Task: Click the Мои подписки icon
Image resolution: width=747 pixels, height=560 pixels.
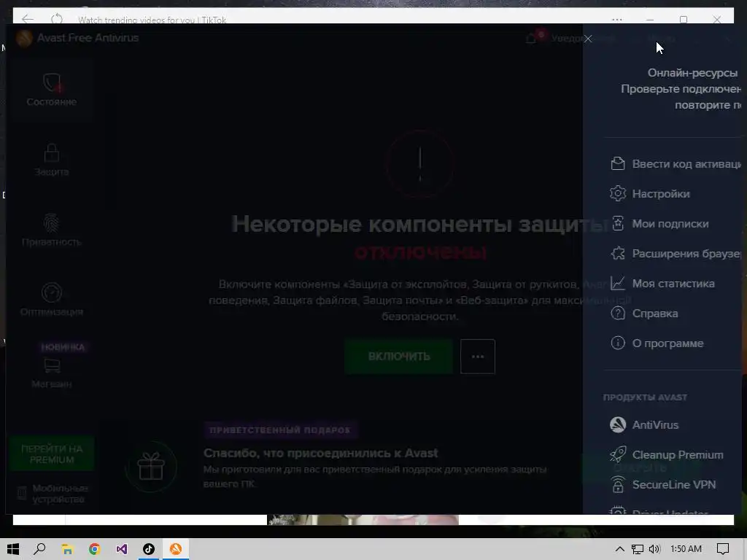Action: [618, 223]
